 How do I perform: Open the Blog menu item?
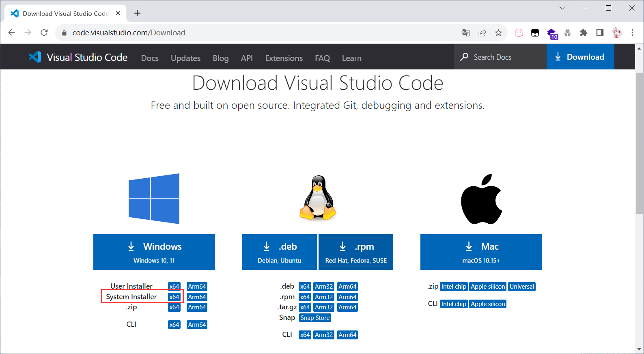221,58
